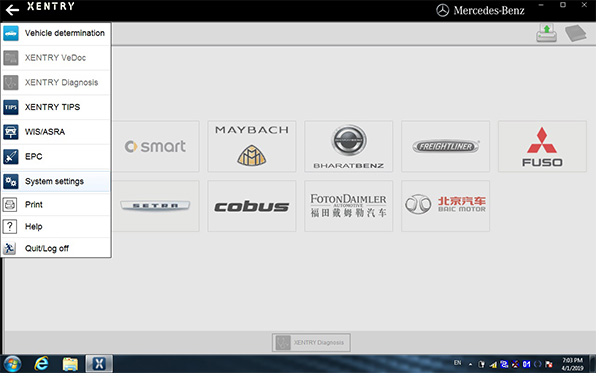The image size is (600, 390).
Task: Click the grey XENTRY VeDoc icon
Action: click(11, 58)
